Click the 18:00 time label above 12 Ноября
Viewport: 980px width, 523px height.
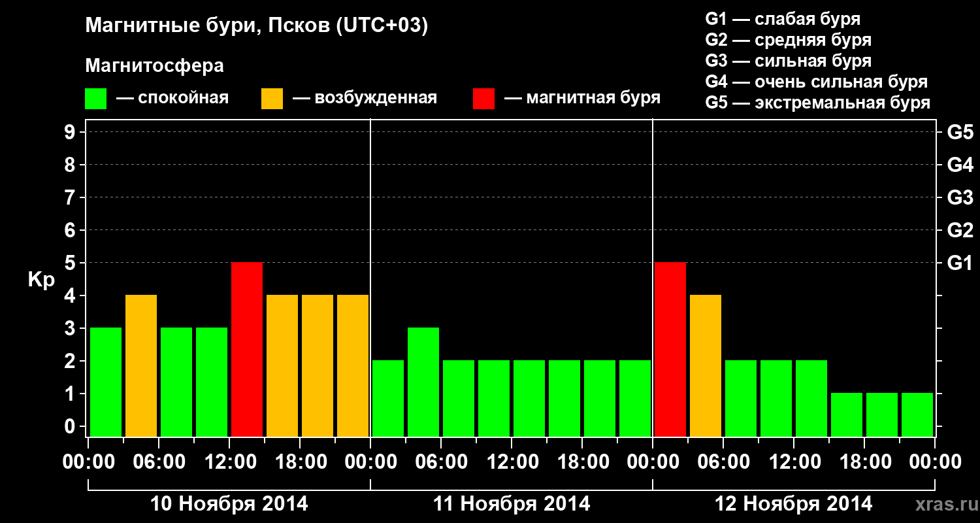[x=864, y=462]
